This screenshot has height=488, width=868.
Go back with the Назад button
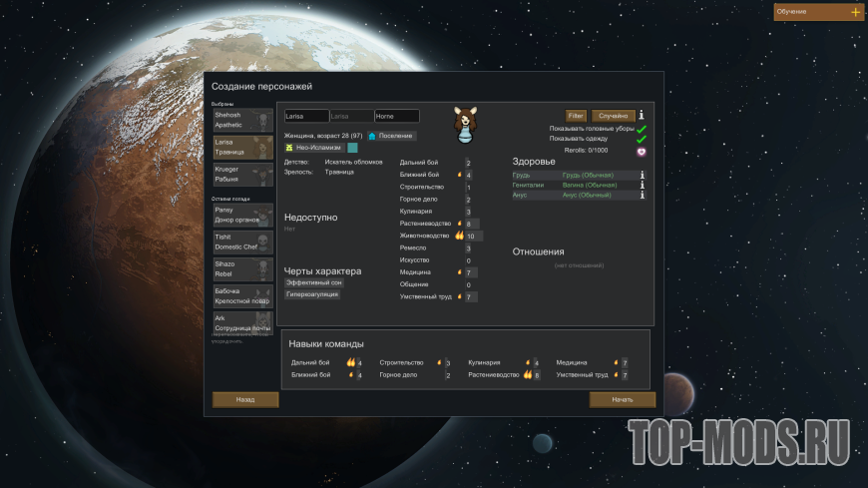[x=245, y=399]
